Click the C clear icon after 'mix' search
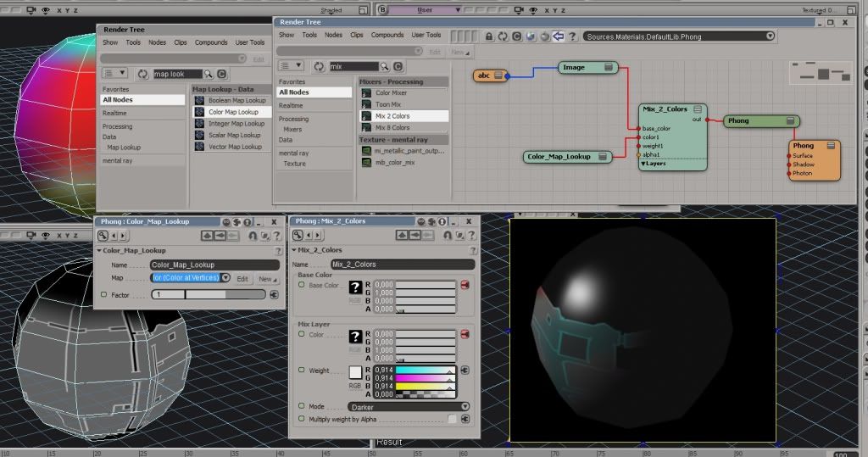868x457 pixels. pyautogui.click(x=398, y=66)
